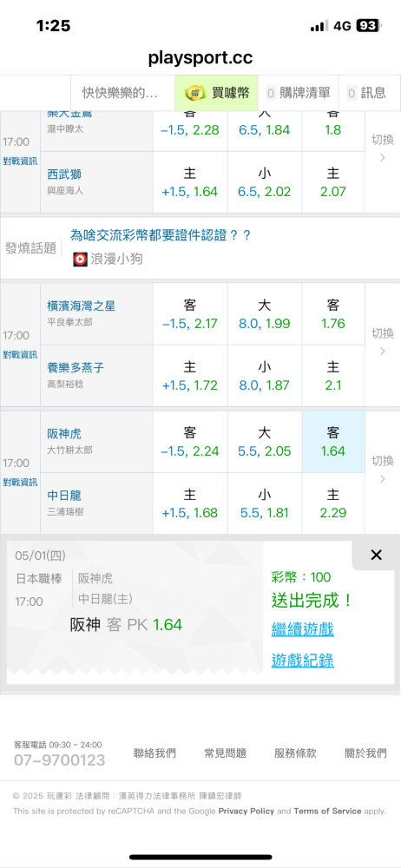401x868 pixels.
Task: Open the 遊戲紀錄 link
Action: coord(302,661)
